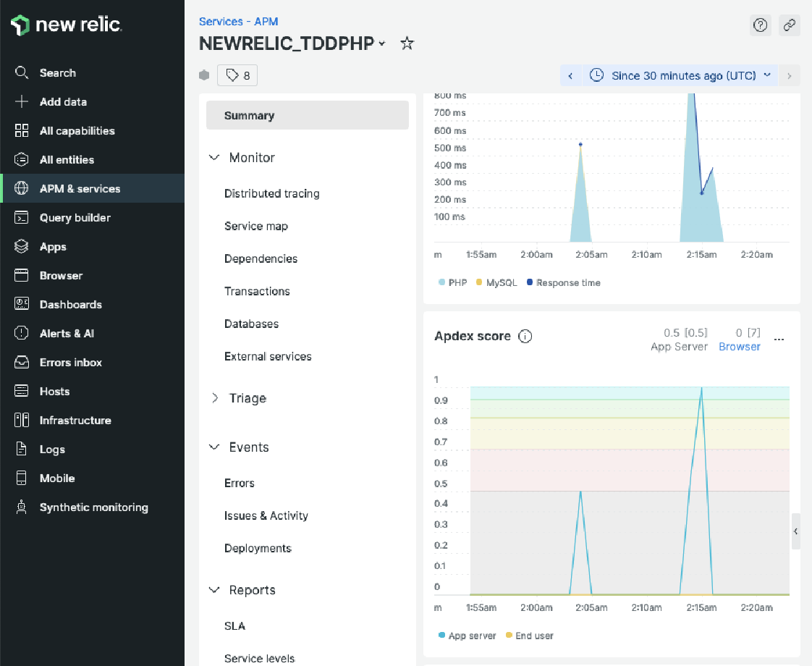812x666 pixels.
Task: Show Apdex score info tooltip icon
Action: click(525, 337)
